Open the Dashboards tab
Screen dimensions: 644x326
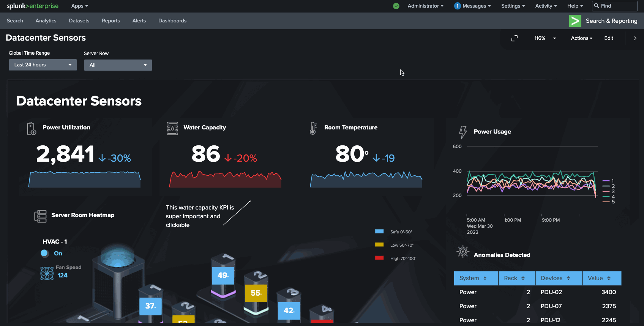[172, 21]
